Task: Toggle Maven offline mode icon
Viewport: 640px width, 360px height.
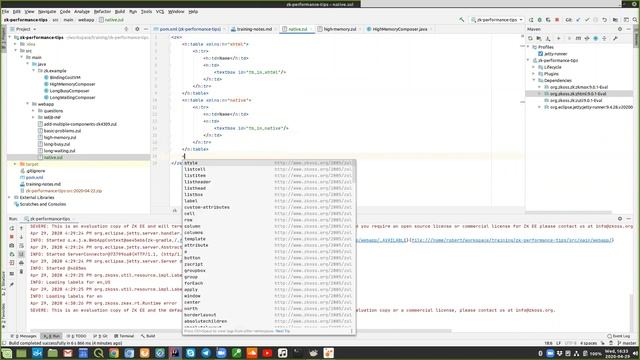Action: click(x=587, y=38)
